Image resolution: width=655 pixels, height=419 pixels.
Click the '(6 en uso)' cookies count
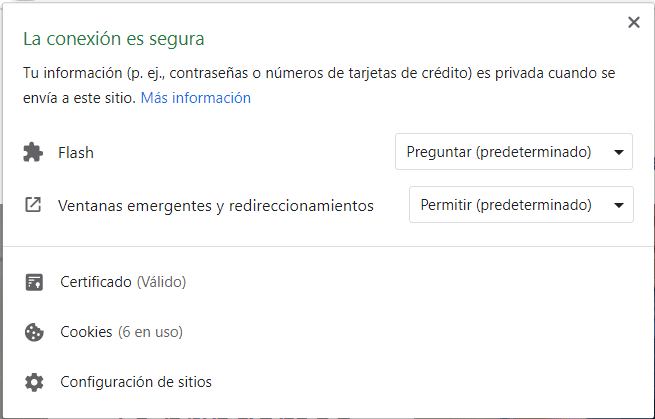150,332
